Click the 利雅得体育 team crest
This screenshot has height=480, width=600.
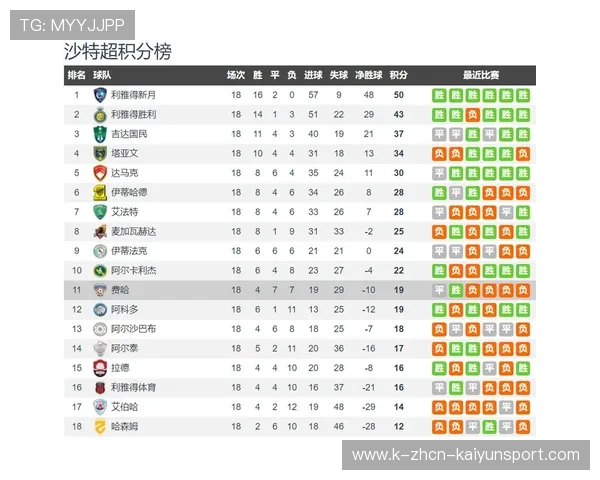point(100,387)
